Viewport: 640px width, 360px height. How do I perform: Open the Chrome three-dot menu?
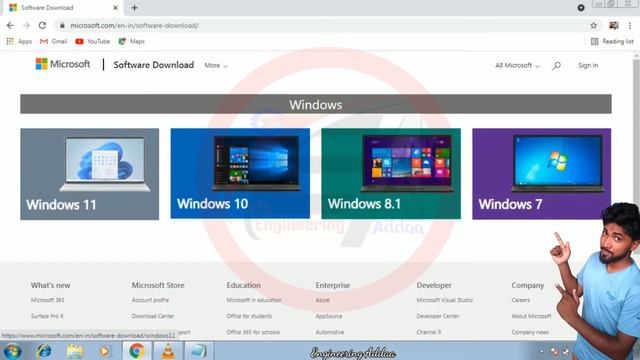[x=630, y=25]
